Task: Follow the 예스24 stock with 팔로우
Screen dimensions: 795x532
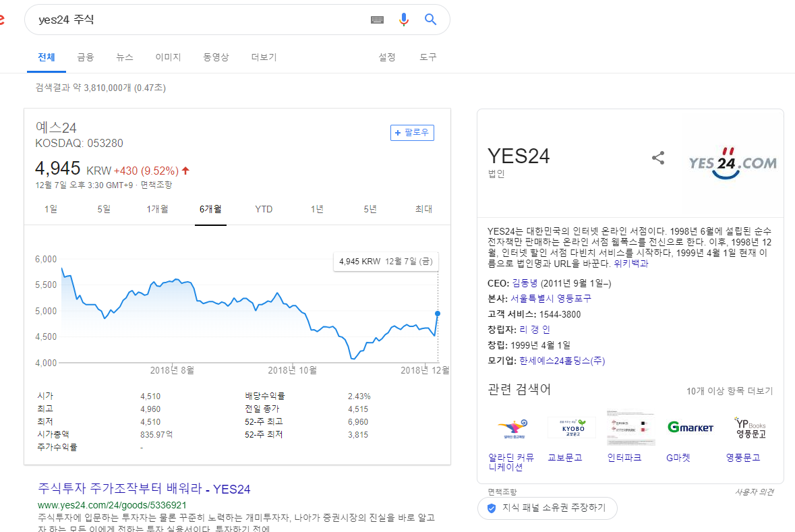Action: (x=412, y=132)
